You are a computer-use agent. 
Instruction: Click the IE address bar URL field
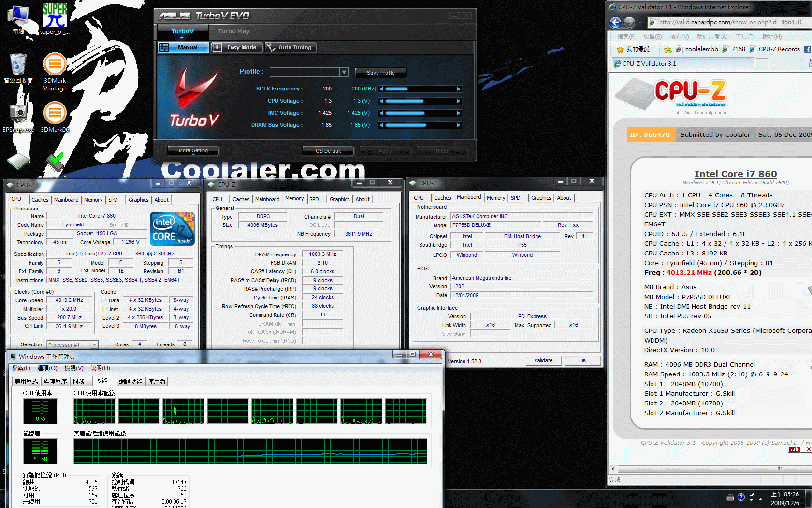(729, 22)
